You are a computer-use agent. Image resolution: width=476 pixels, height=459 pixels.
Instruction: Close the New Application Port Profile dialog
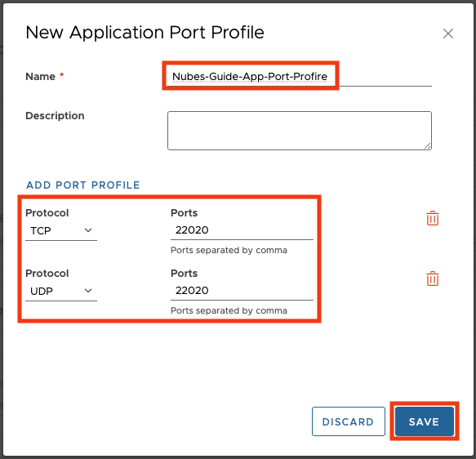click(448, 33)
